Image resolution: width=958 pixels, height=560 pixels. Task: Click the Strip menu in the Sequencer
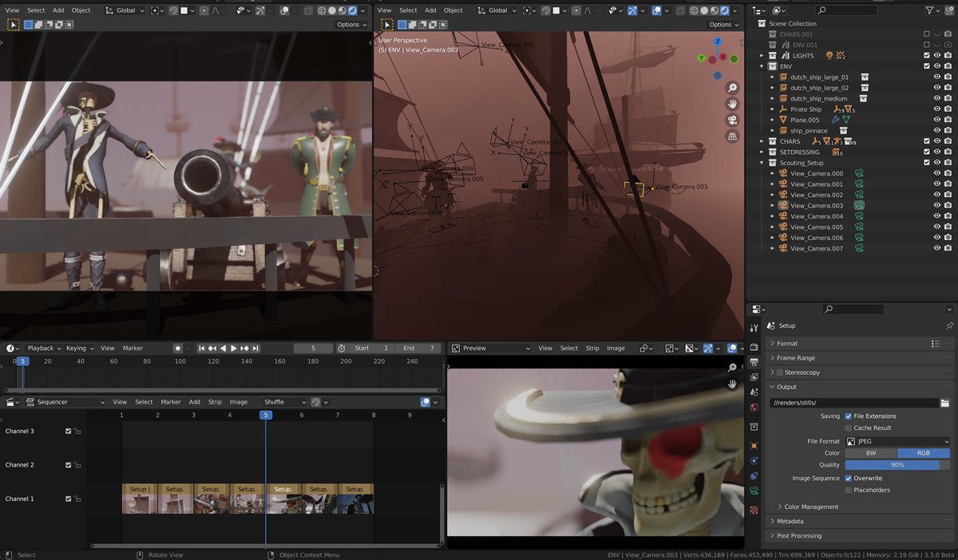point(216,401)
